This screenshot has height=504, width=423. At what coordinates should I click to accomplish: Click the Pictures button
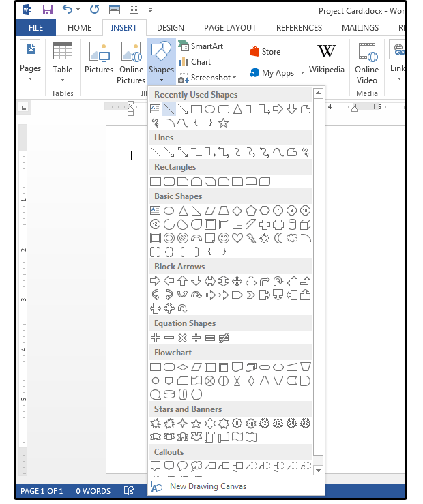pyautogui.click(x=99, y=58)
